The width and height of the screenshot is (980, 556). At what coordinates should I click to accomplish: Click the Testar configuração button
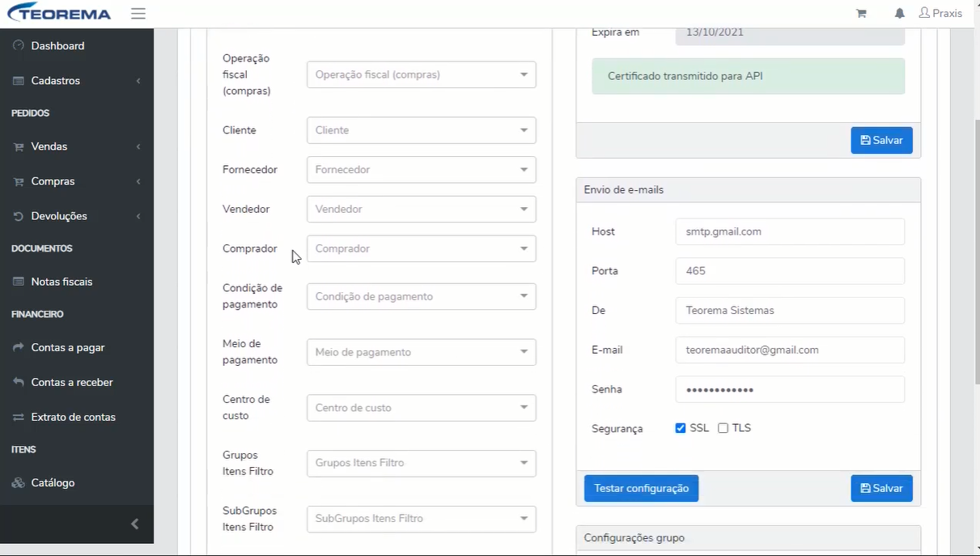641,488
